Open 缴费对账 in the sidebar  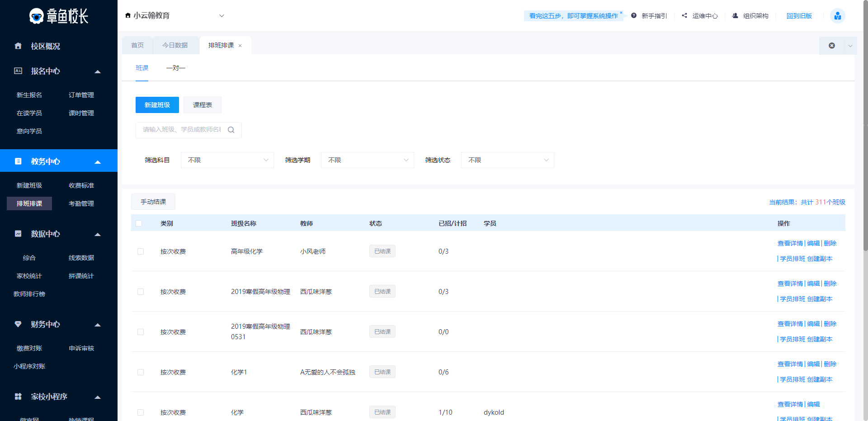(29, 348)
